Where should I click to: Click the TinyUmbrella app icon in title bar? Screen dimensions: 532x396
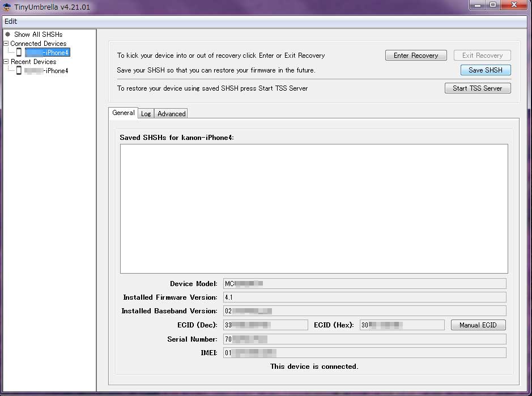7,7
